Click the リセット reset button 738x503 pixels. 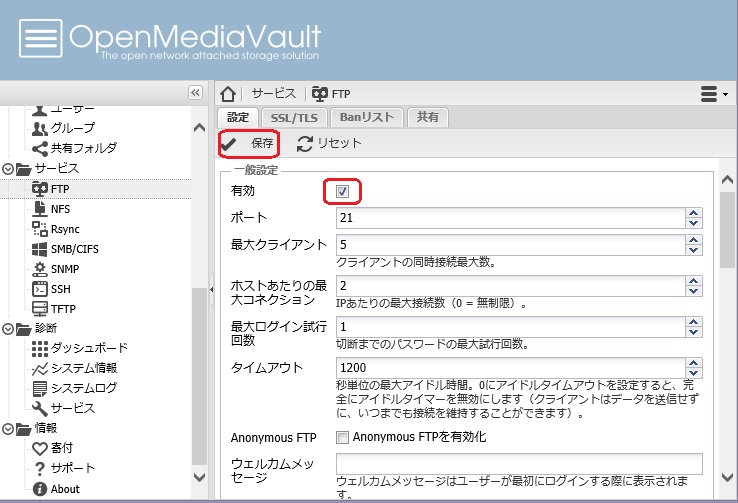click(x=329, y=144)
